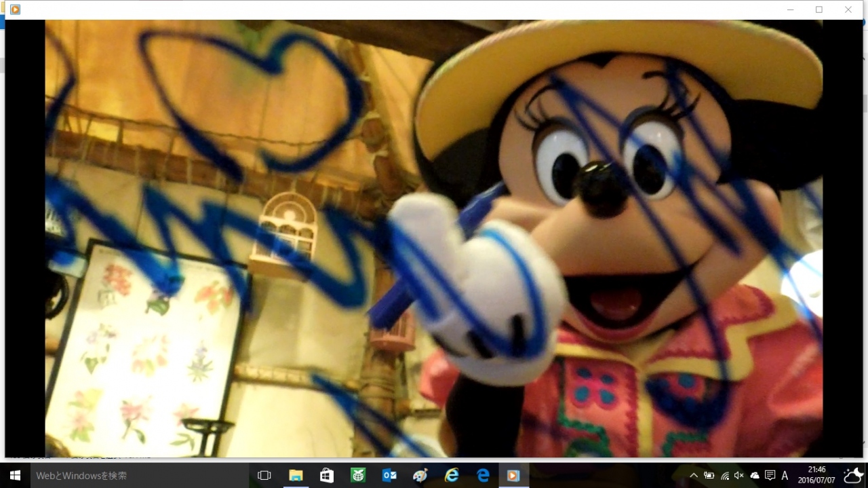This screenshot has width=868, height=488.
Task: Open Microsoft Edge from the taskbar
Action: (483, 476)
